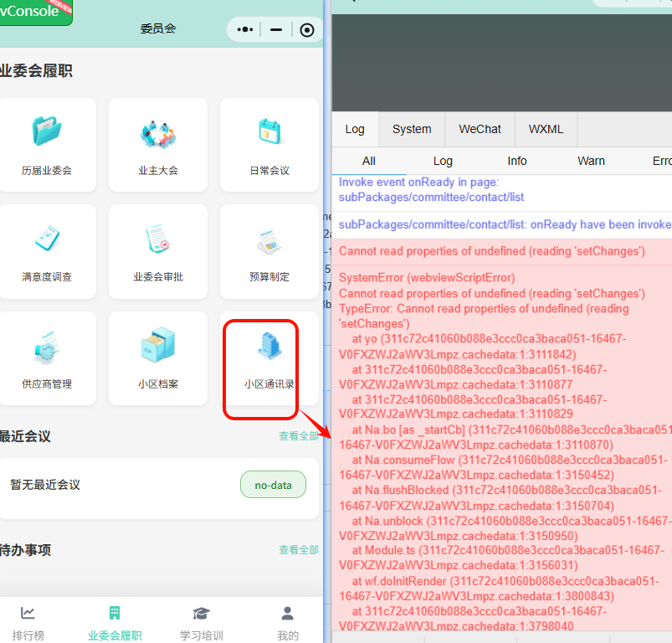Show only Info level logs
This screenshot has width=672, height=643.
click(516, 161)
